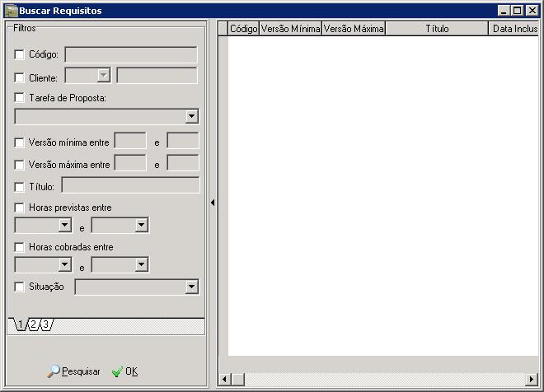The height and width of the screenshot is (392, 544).
Task: Open the first Horas cobradas dropdown
Action: pyautogui.click(x=65, y=265)
